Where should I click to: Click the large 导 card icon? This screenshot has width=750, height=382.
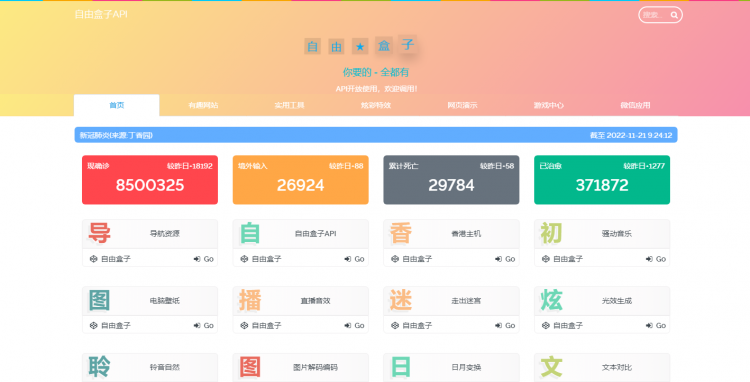[x=99, y=233]
